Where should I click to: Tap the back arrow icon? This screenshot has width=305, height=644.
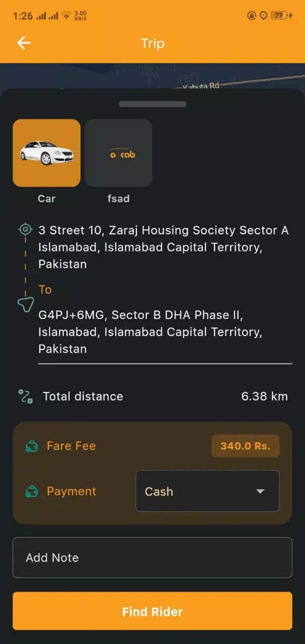pyautogui.click(x=24, y=43)
